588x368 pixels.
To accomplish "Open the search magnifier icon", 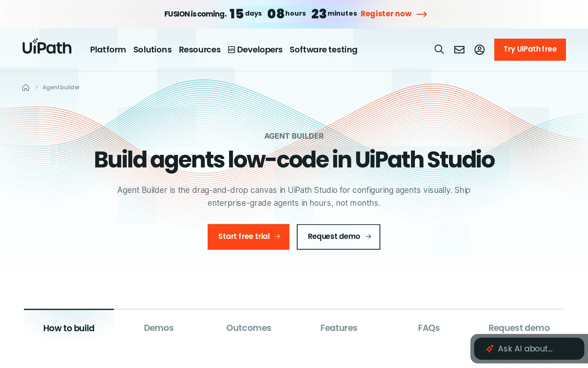I will 439,49.
